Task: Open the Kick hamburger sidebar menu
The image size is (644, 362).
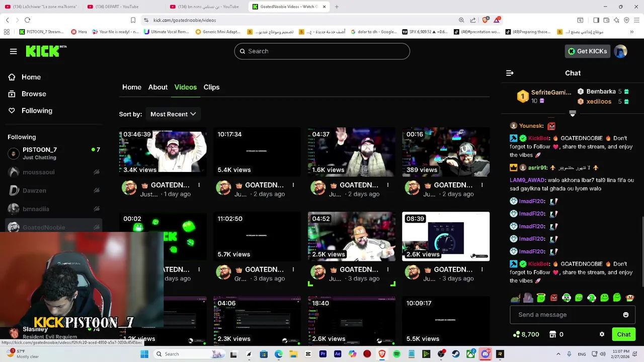Action: point(14,51)
